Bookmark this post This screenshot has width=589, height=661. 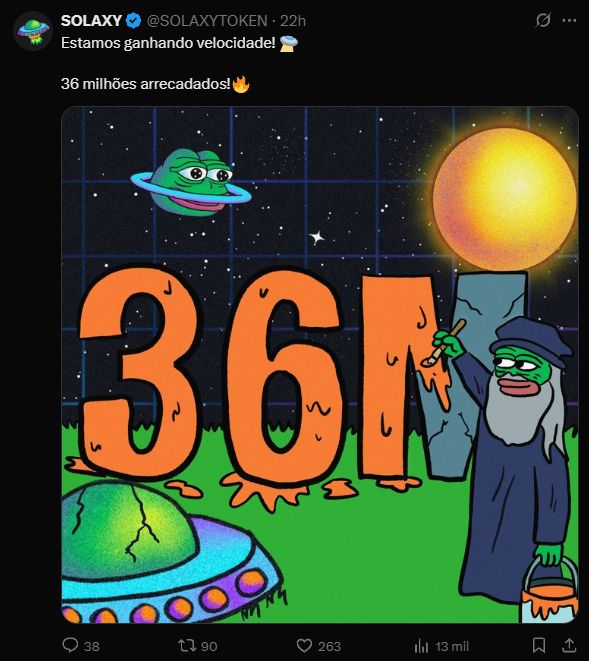click(539, 645)
